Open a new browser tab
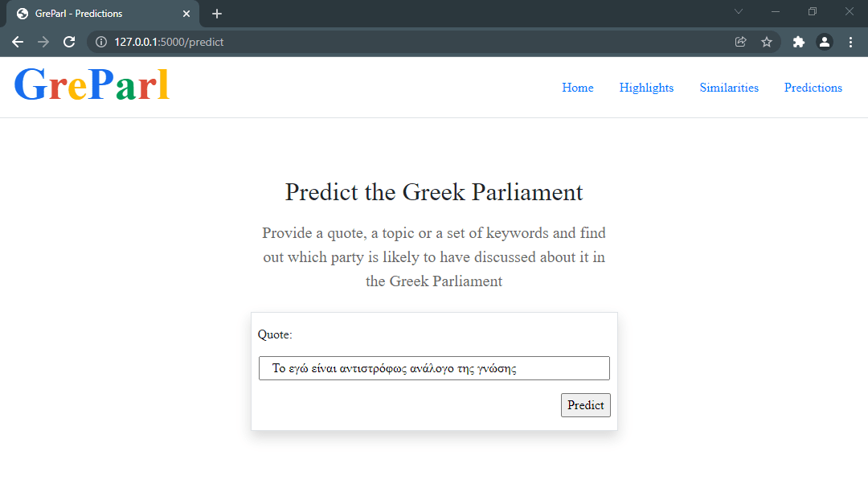The image size is (868, 488). [x=216, y=14]
